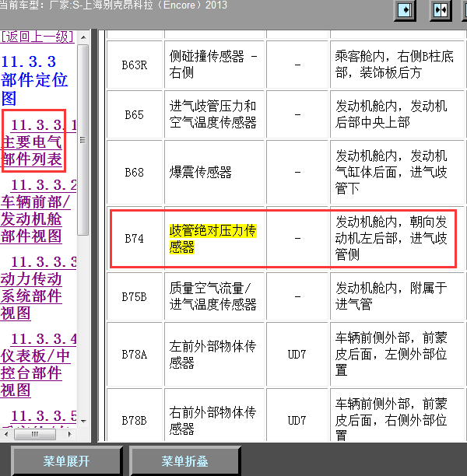Viewport: 467px width, 476px height.
Task: Click highlighted 歧管绝对压力传感器 text
Action: [x=213, y=239]
